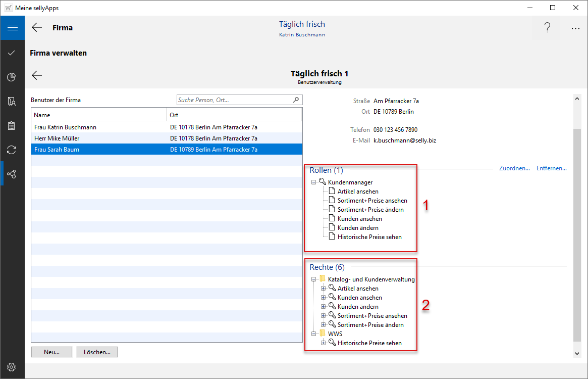Click the question mark help icon
The image size is (588, 379).
tap(547, 28)
